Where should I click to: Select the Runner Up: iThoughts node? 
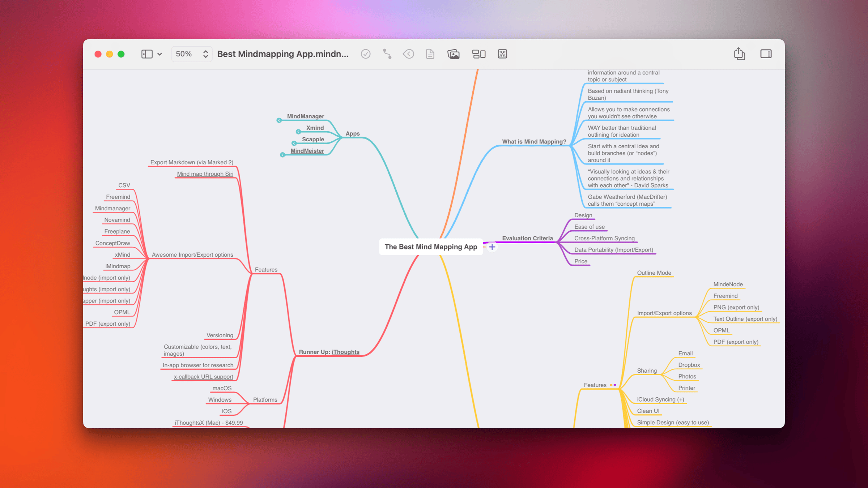coord(329,352)
